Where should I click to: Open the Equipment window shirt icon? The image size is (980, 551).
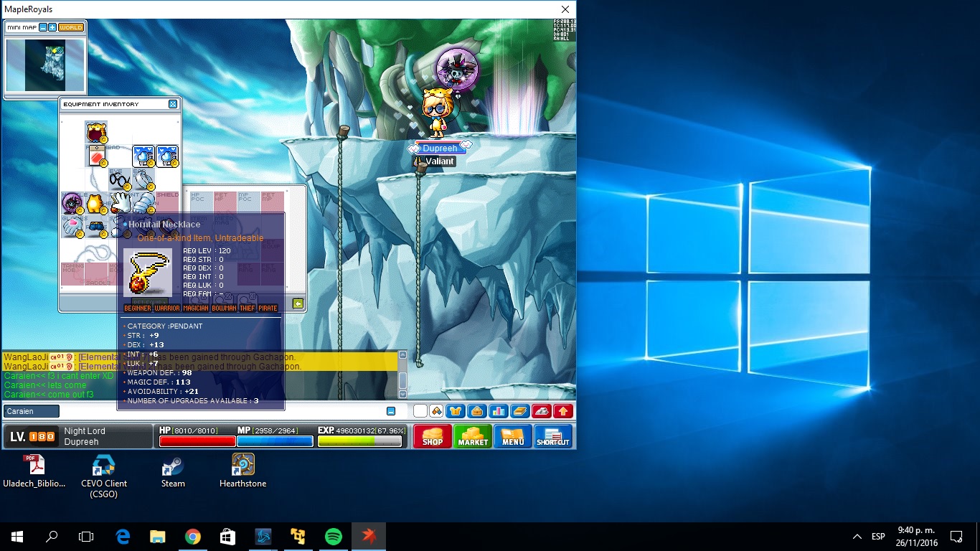click(455, 411)
